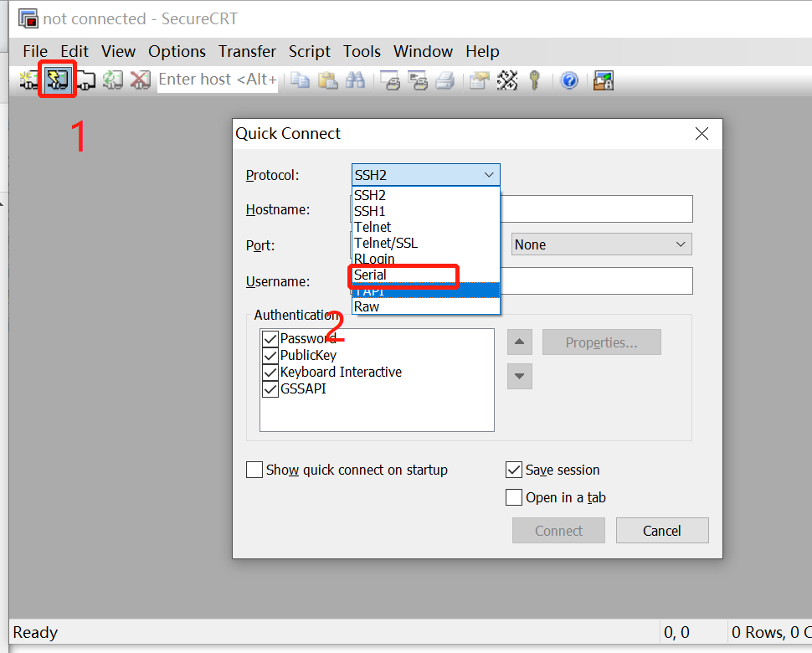Click the green Reconnect toolbar icon
Screen dimensions: 812x653
[112, 80]
